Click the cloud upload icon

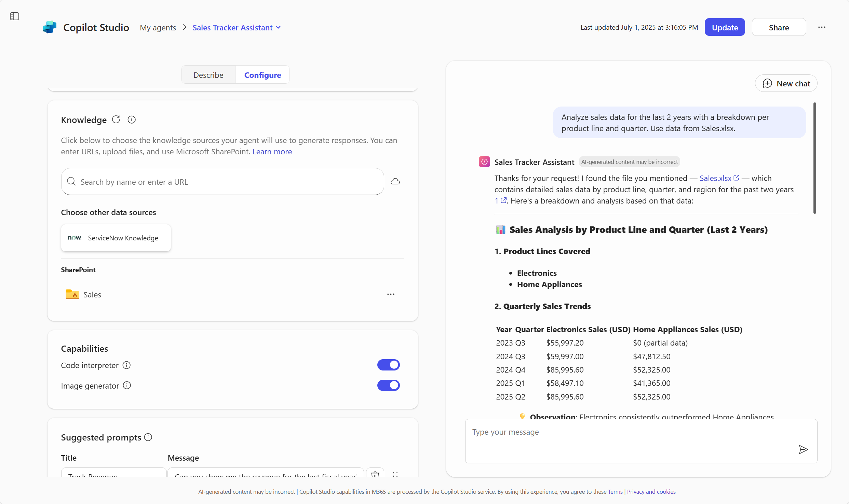(x=395, y=181)
